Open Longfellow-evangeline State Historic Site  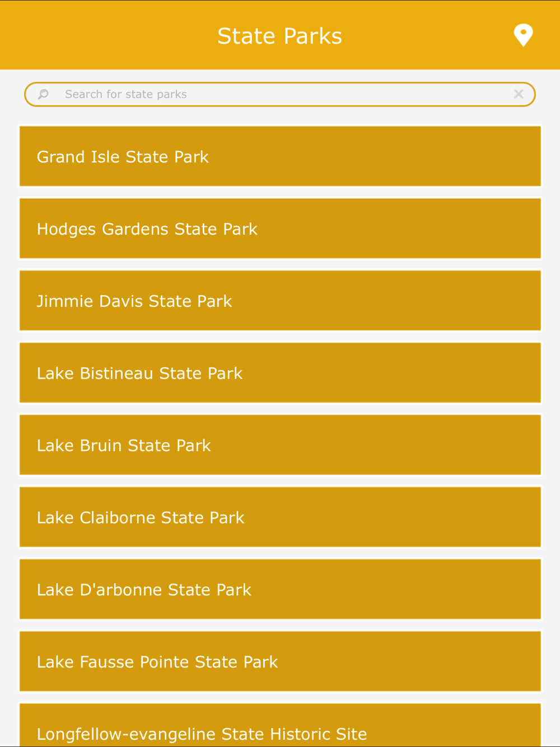pos(280,725)
